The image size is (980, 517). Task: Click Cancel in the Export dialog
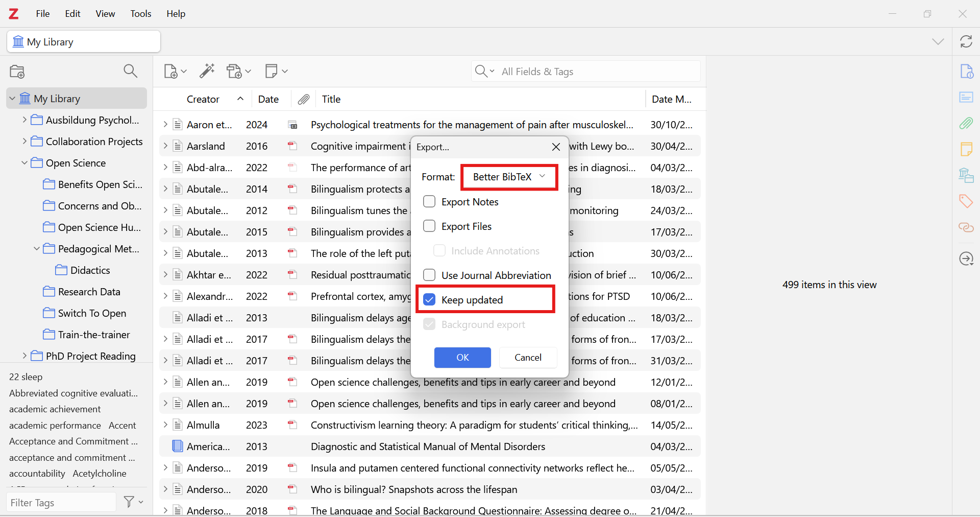[528, 358]
